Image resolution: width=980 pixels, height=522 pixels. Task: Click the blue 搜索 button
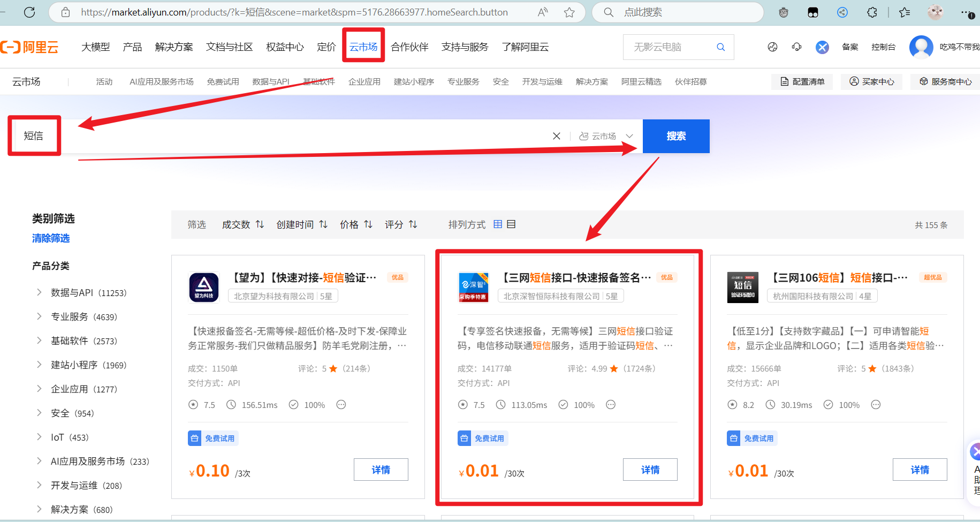coord(676,136)
